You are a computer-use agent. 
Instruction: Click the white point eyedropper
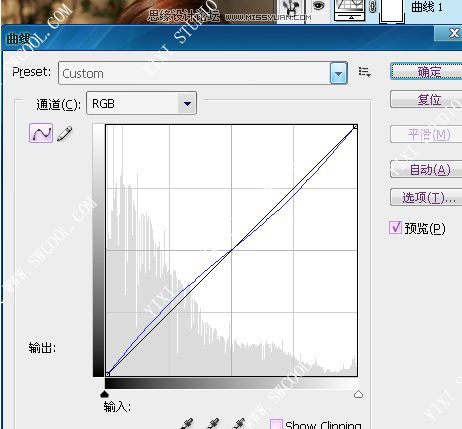239,424
